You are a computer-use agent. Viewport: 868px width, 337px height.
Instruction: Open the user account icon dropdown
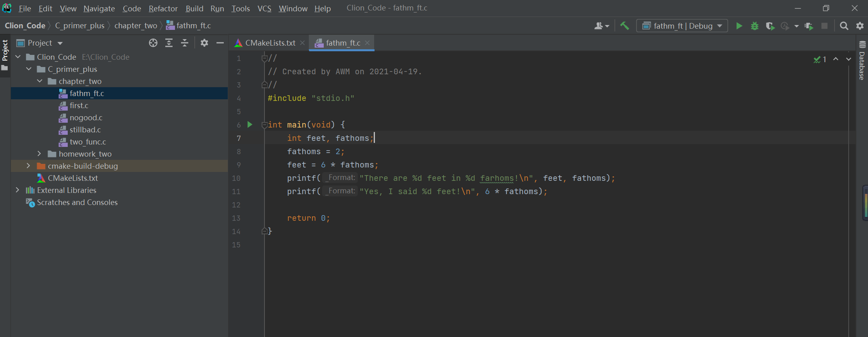602,26
